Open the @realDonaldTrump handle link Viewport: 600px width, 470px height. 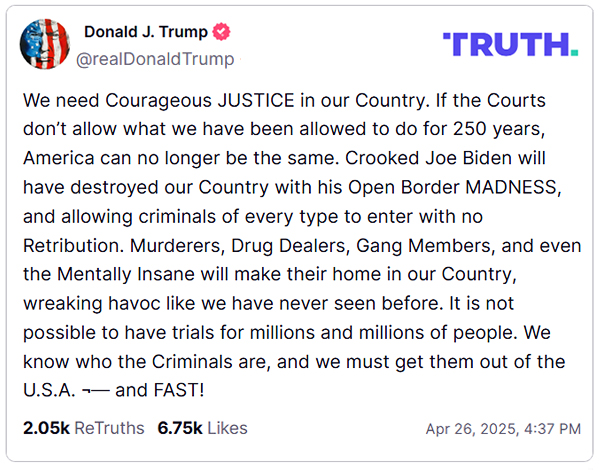tap(159, 59)
